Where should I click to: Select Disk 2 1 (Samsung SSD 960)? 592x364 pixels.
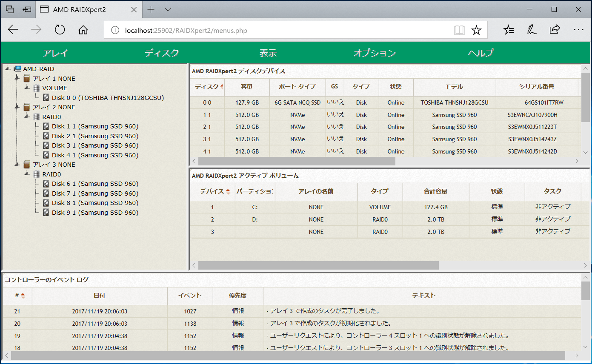click(x=95, y=136)
